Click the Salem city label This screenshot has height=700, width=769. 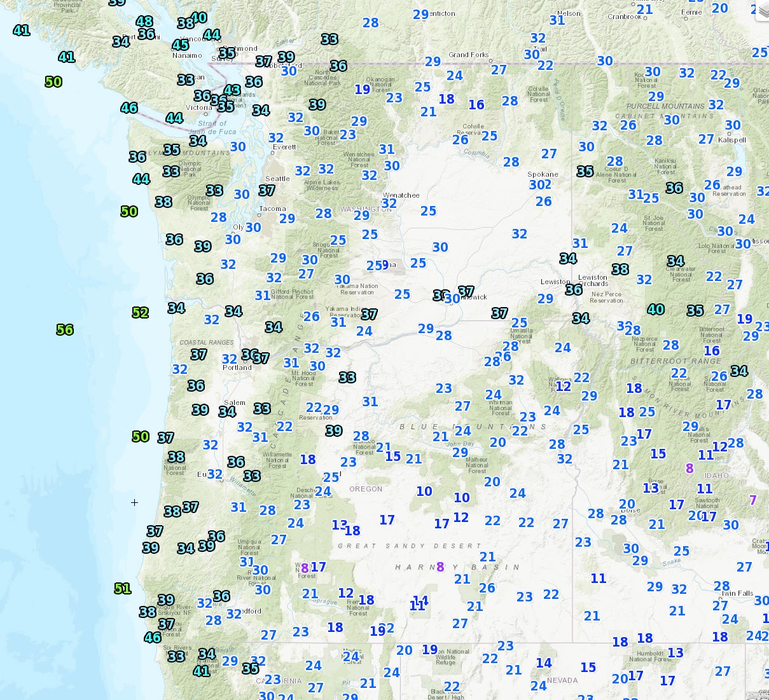pos(235,402)
